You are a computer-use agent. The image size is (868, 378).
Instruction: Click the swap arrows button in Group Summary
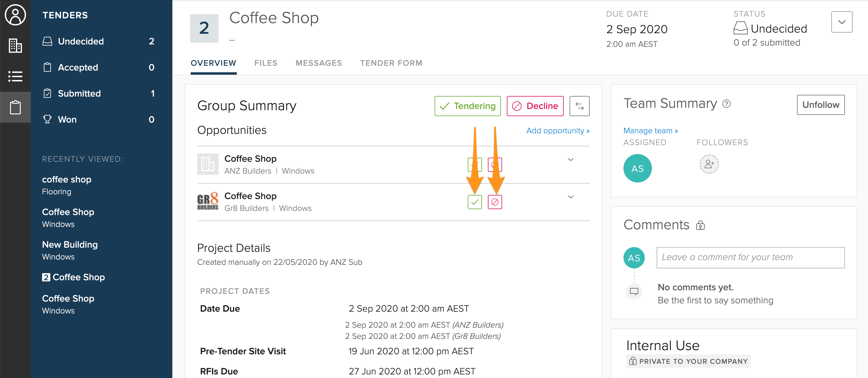[x=579, y=106]
